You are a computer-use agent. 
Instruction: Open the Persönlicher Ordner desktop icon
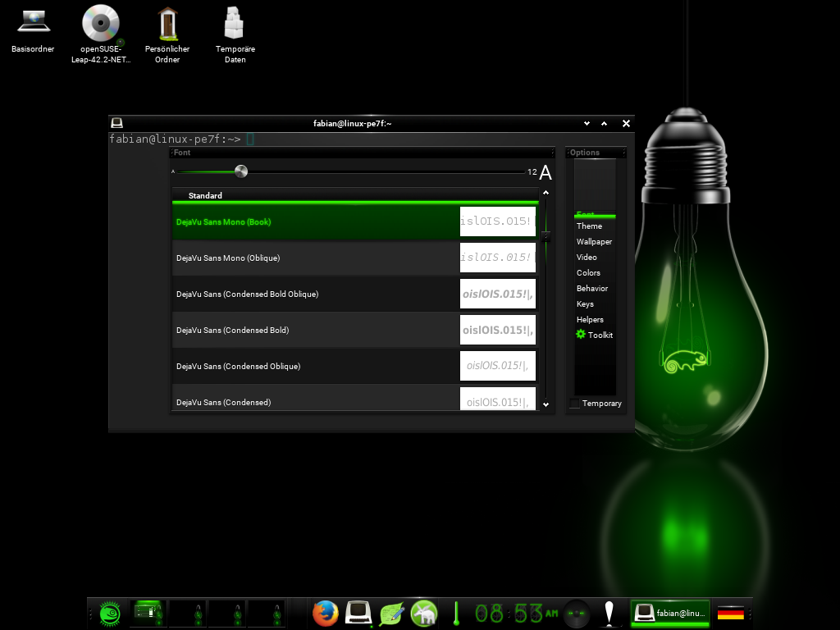coord(167,24)
